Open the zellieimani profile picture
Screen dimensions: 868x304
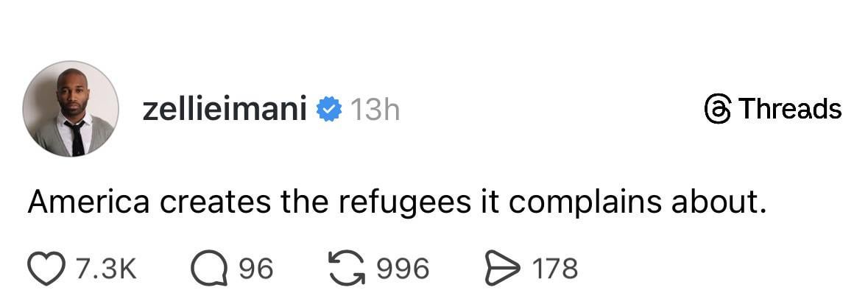(71, 109)
